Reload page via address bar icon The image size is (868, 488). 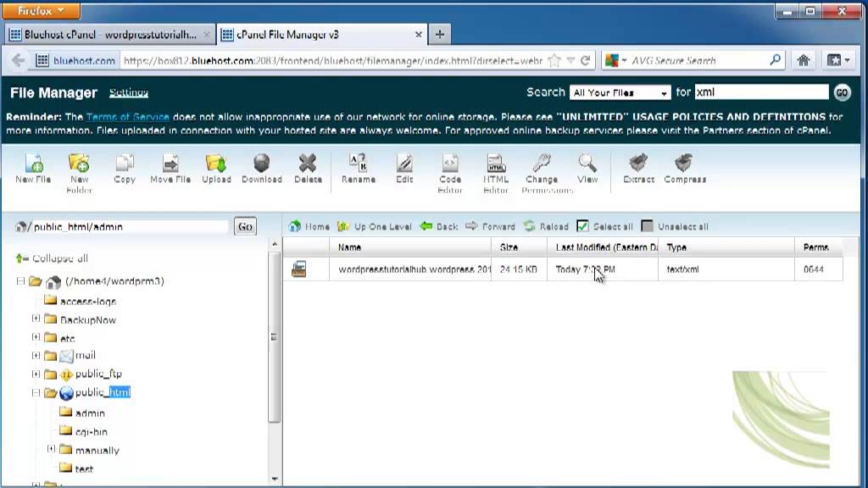point(586,60)
